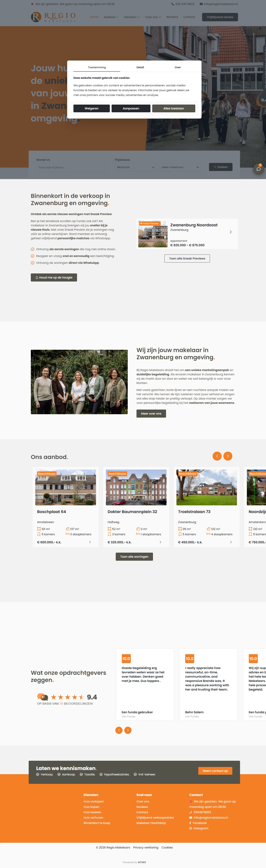266x868 pixels.
Task: Click Toon alle Sneak Previews
Action: (187, 258)
